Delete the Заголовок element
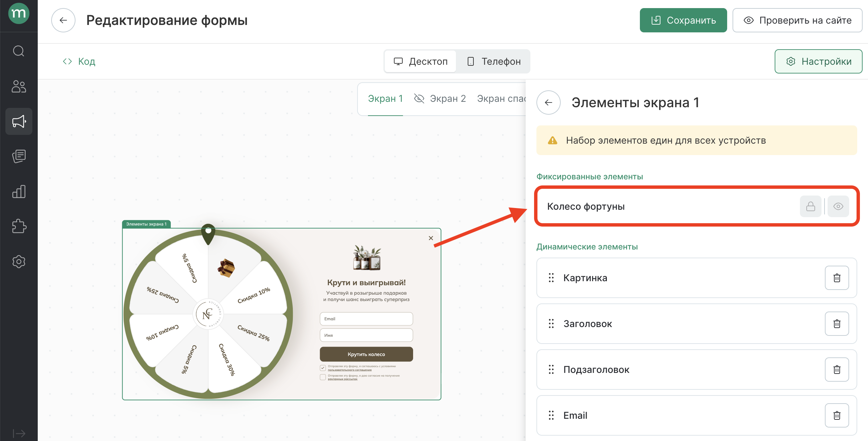The height and width of the screenshot is (441, 868). pos(837,324)
